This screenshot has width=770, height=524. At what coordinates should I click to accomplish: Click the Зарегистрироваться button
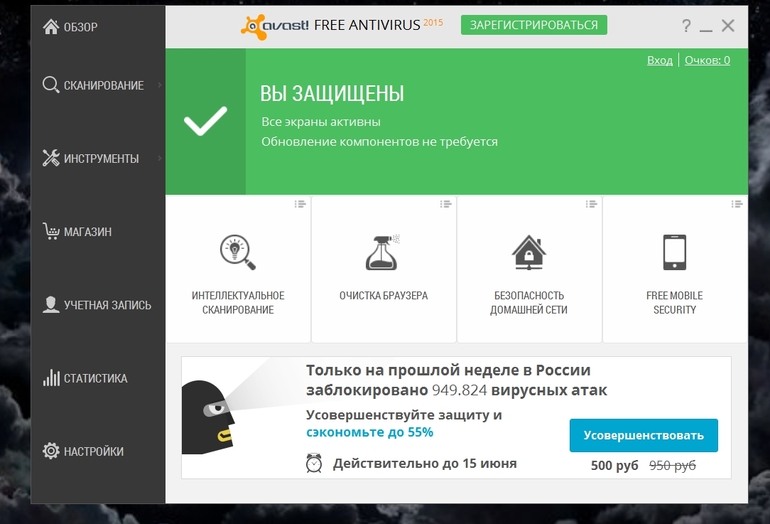534,25
